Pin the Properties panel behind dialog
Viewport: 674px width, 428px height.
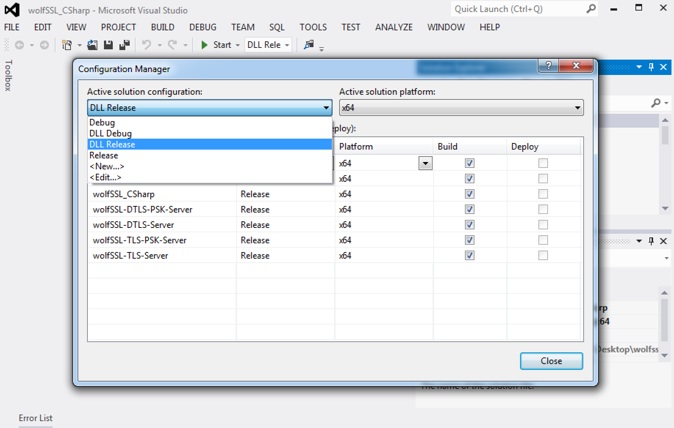click(651, 241)
